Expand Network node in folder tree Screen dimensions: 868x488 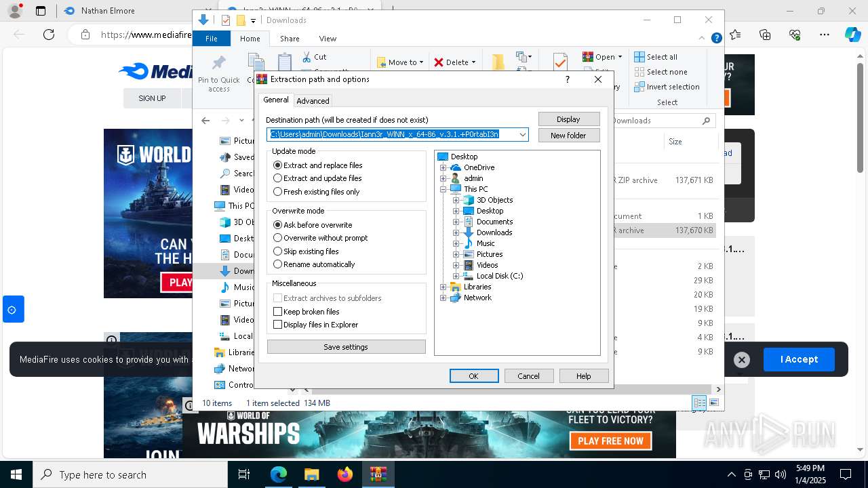(x=443, y=298)
